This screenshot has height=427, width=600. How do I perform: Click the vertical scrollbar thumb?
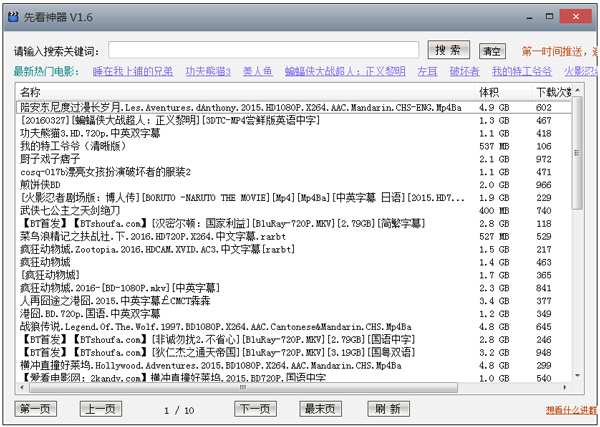coord(577,153)
